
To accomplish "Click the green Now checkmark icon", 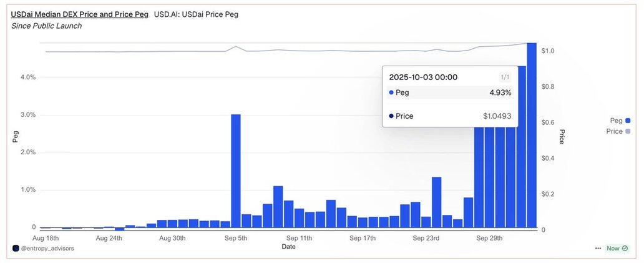I will coord(625,249).
